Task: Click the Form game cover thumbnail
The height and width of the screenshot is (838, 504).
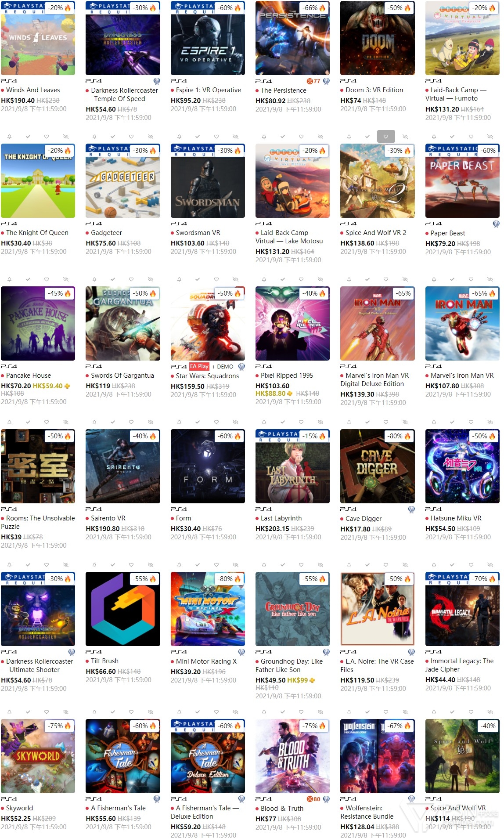Action: point(208,466)
